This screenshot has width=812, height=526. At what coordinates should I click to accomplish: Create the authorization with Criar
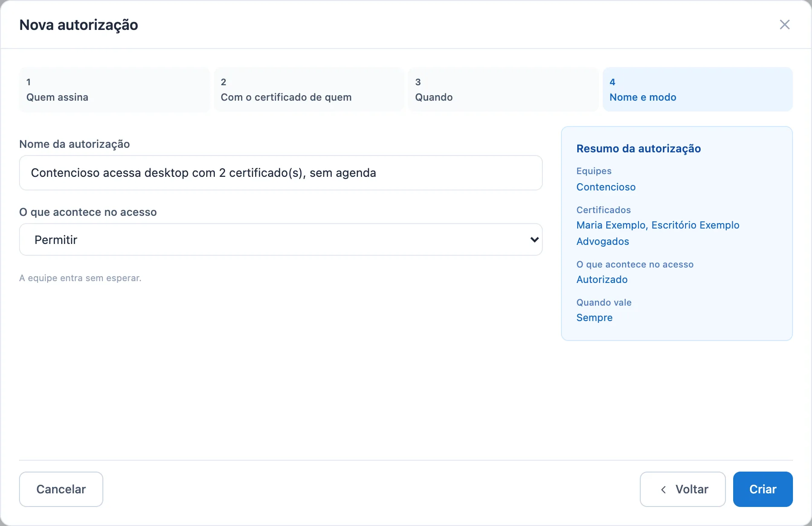[763, 489]
